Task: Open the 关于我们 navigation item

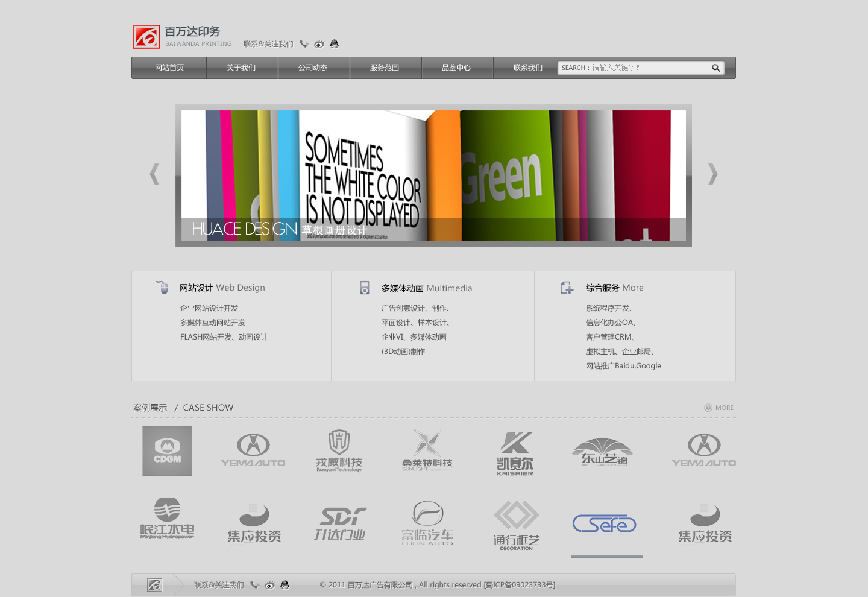Action: coord(241,68)
